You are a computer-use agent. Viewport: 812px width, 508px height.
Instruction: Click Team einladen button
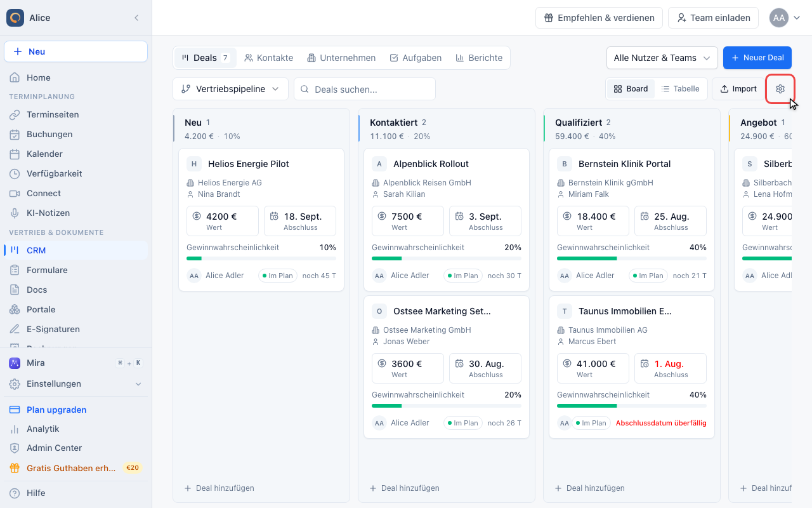(x=713, y=18)
